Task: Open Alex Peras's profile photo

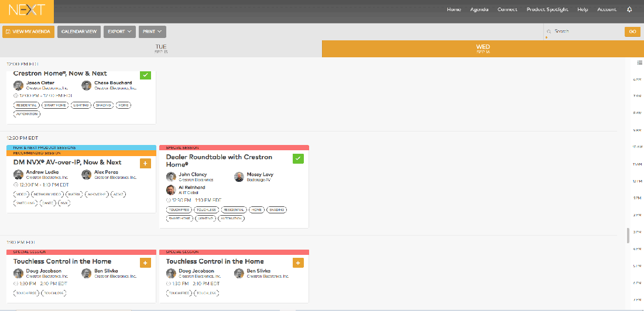Action: point(86,174)
